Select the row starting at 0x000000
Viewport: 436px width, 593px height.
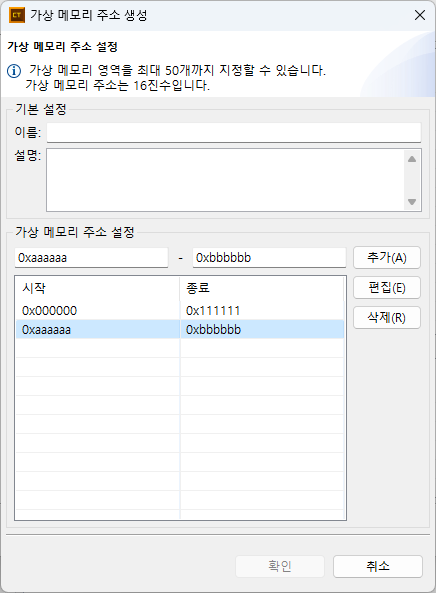coord(180,310)
